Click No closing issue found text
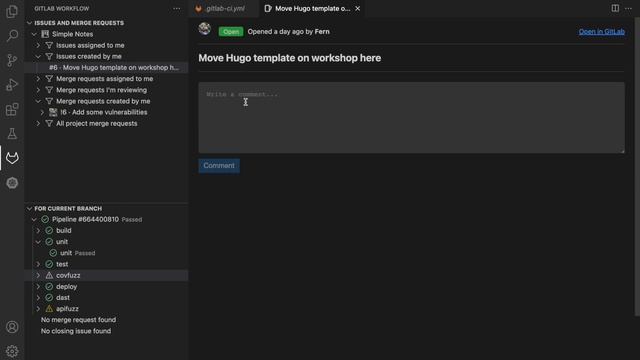Screen dimensions: 640x360 (76, 331)
